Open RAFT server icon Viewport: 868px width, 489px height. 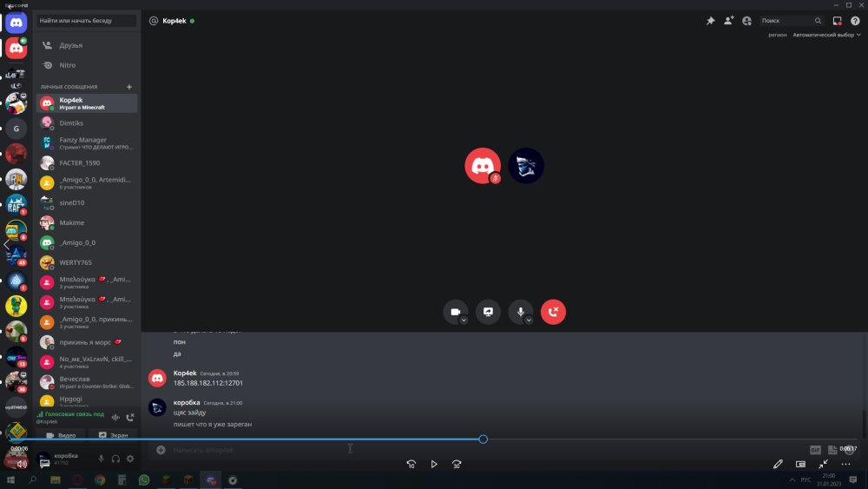pyautogui.click(x=16, y=204)
